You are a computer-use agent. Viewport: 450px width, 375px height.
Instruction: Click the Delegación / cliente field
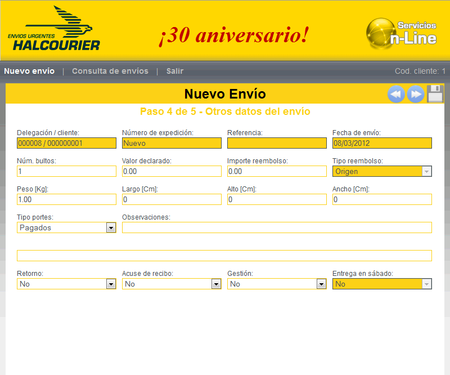coord(66,143)
